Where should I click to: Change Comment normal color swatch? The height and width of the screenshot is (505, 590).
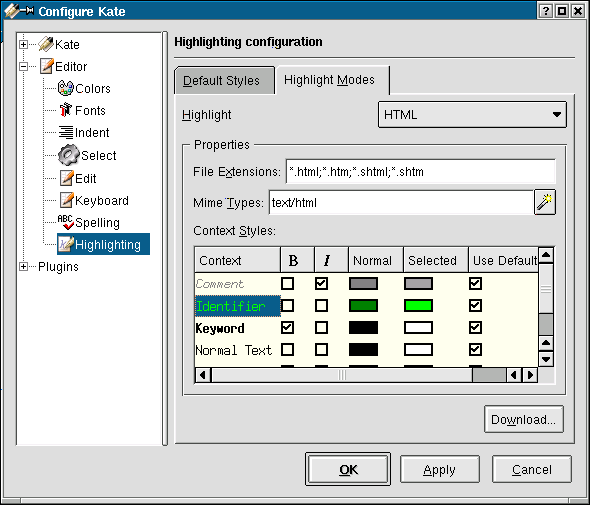(x=363, y=283)
